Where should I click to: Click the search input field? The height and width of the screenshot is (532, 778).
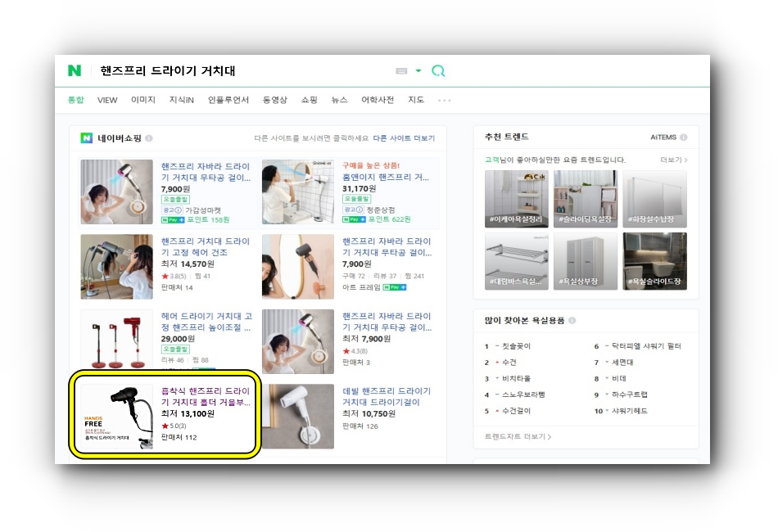pos(243,71)
